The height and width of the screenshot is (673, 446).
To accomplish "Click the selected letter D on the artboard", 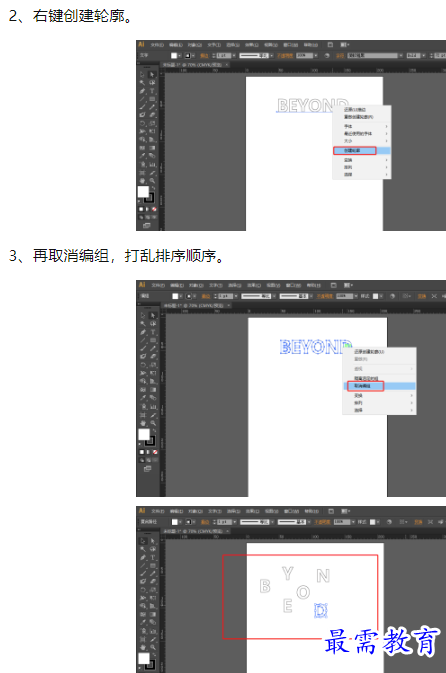I will click(321, 610).
